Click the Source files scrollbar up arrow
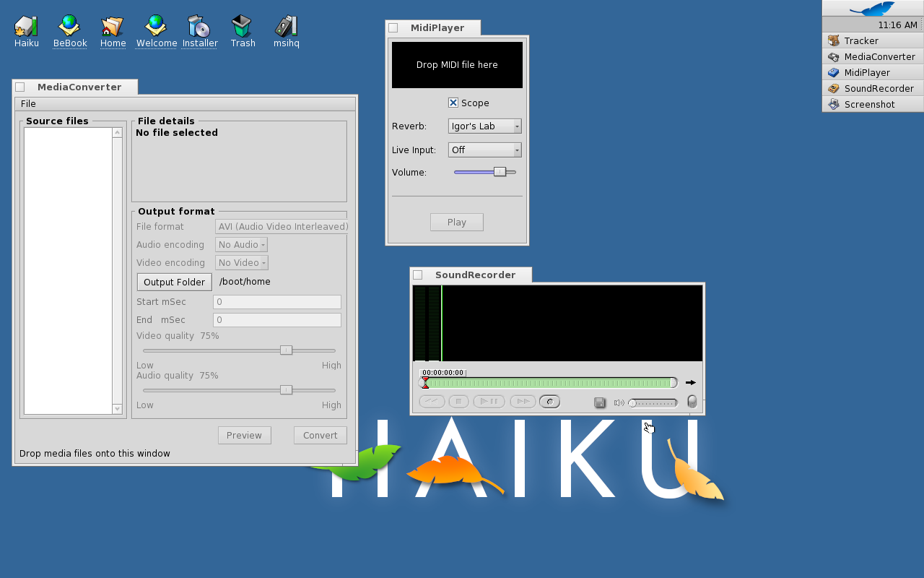 [x=118, y=133]
